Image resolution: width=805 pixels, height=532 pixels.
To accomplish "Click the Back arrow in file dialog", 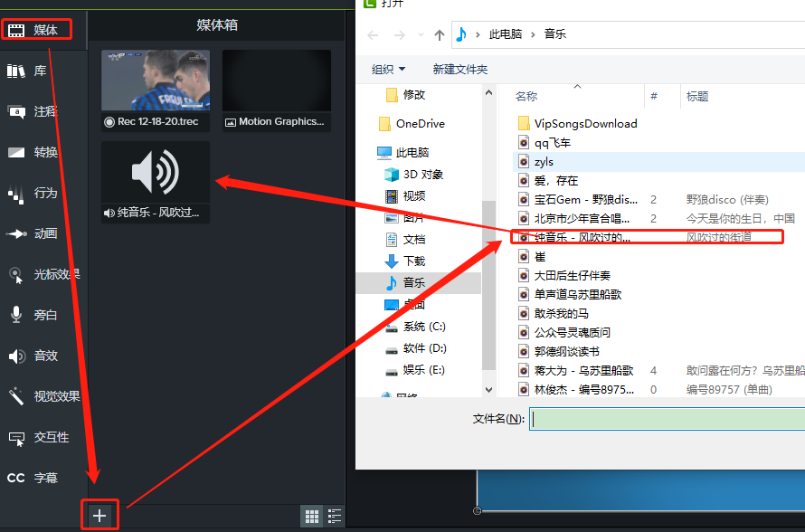I will [x=374, y=35].
